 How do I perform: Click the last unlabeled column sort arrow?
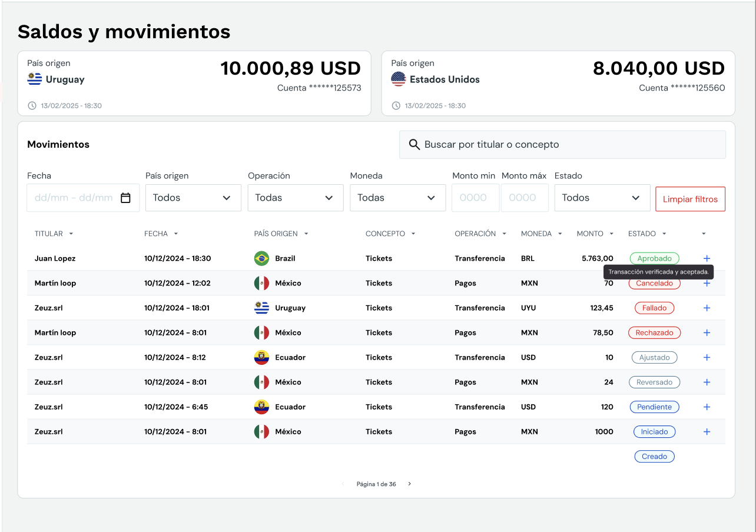click(704, 234)
